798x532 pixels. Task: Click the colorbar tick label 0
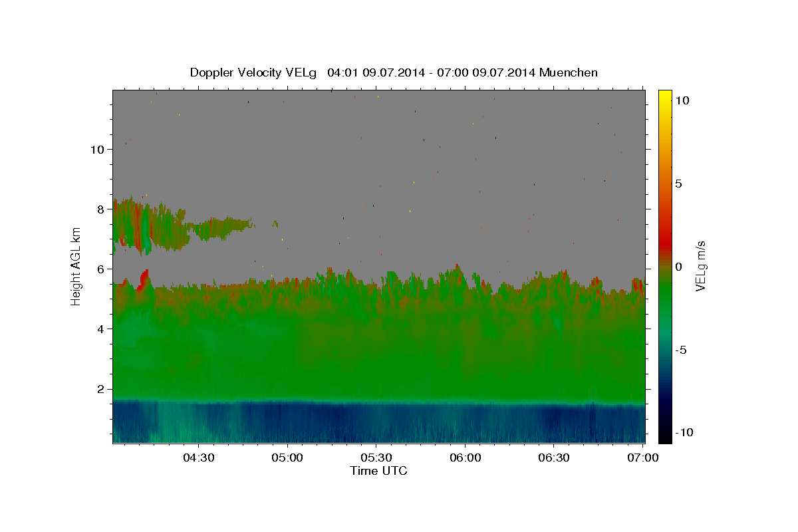point(678,267)
